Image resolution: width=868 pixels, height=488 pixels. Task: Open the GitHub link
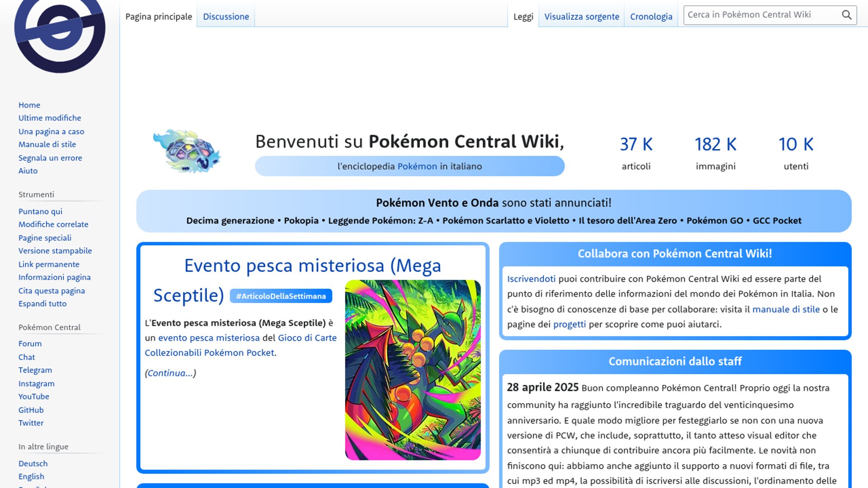[x=31, y=410]
